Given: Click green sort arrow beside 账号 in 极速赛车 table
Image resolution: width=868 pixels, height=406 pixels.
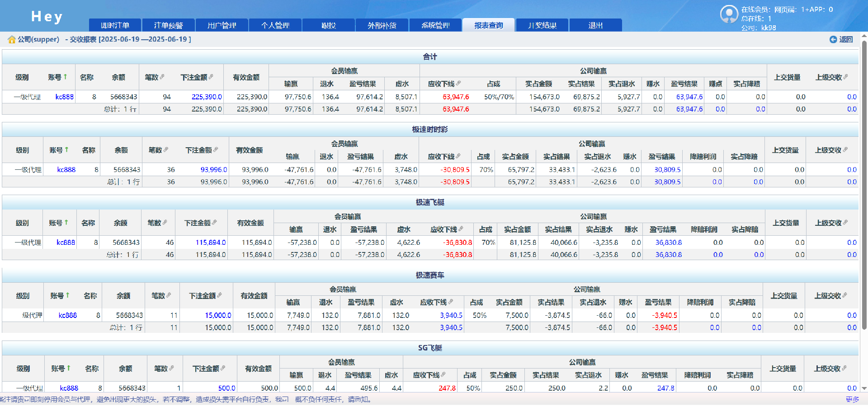Looking at the screenshot, I should [68, 295].
